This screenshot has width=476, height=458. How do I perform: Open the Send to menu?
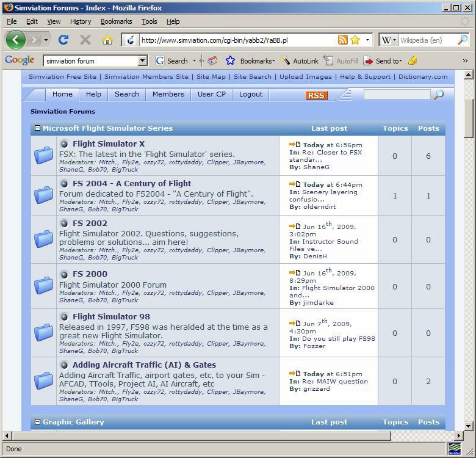pos(383,61)
